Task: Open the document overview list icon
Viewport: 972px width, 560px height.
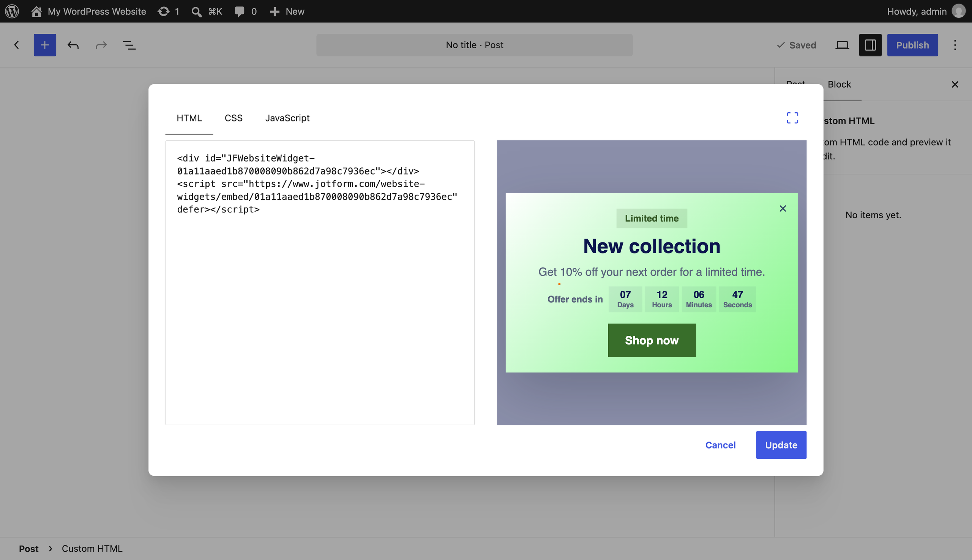Action: tap(129, 45)
